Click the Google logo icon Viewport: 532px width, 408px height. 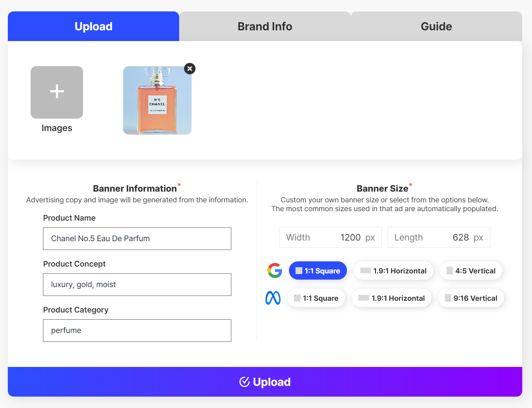click(x=275, y=270)
